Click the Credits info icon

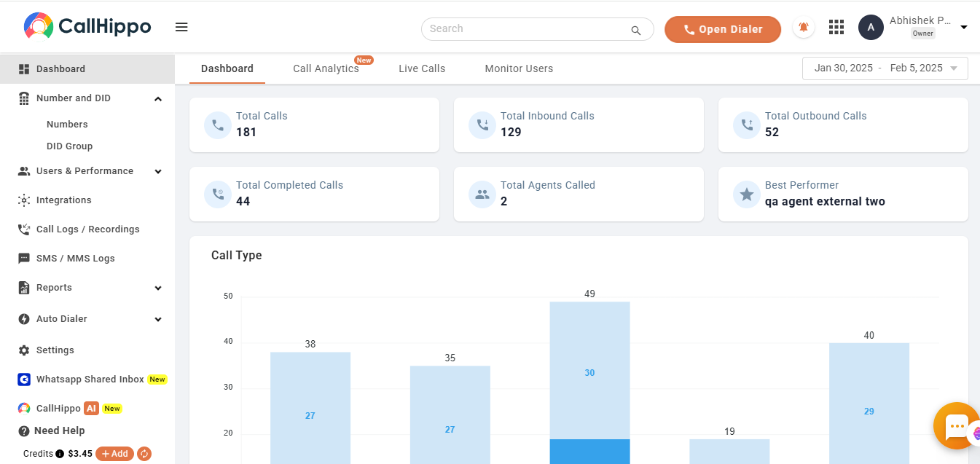click(60, 454)
